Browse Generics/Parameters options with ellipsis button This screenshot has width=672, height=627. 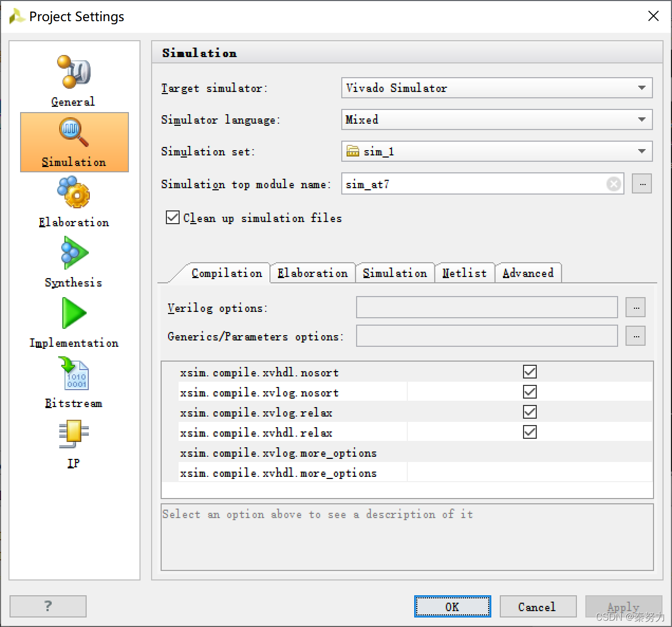[x=636, y=336]
